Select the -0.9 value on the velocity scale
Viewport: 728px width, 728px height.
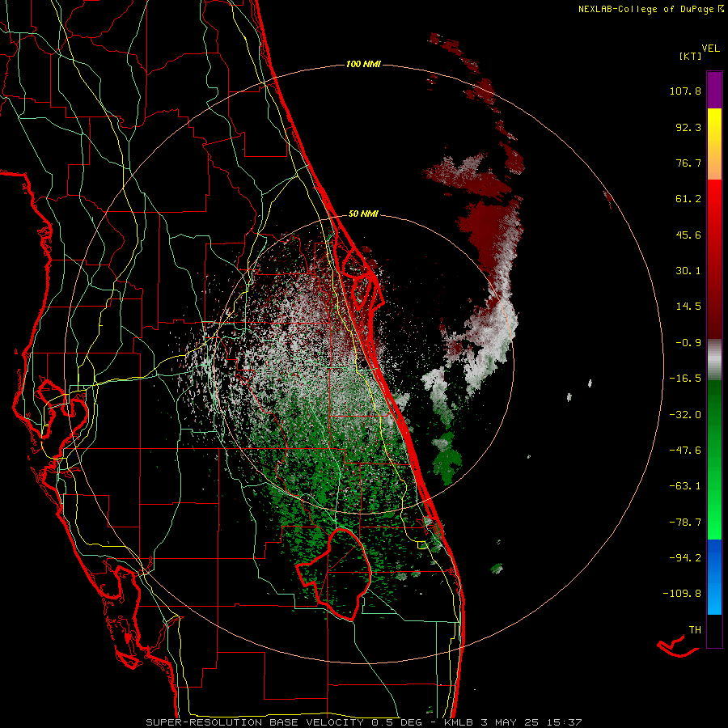(x=688, y=343)
